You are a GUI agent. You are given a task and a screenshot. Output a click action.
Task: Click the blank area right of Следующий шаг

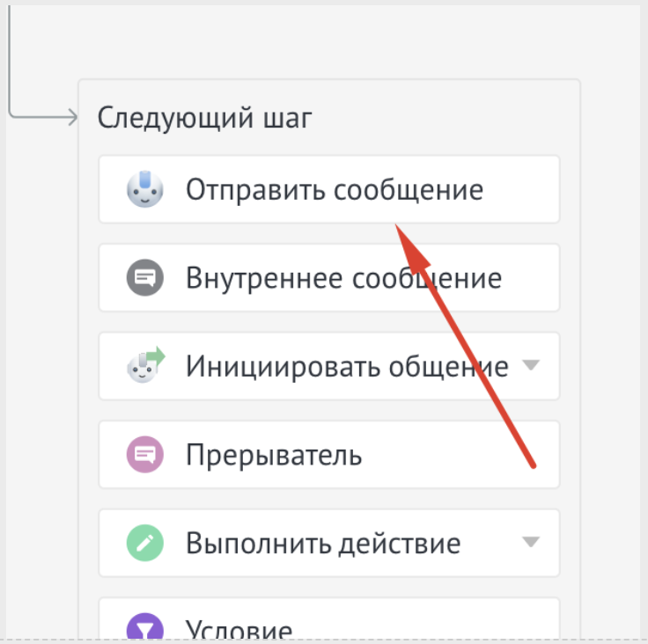(x=440, y=117)
